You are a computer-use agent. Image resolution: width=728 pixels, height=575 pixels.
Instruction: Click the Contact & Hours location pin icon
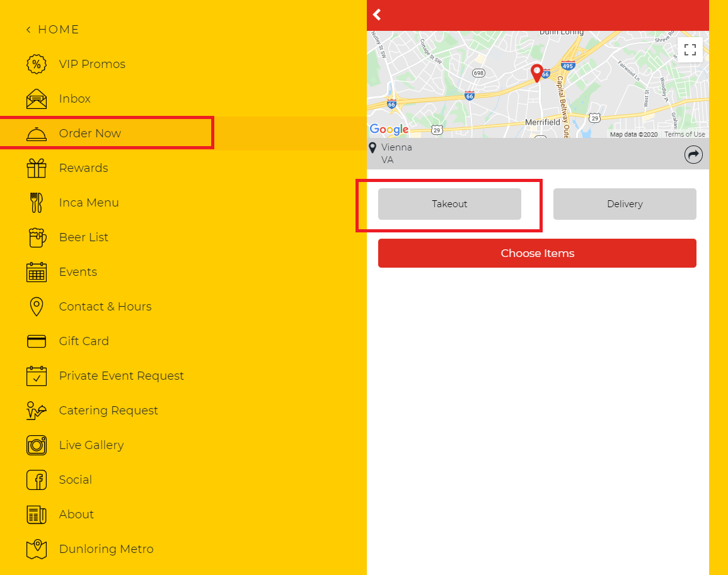pyautogui.click(x=36, y=307)
